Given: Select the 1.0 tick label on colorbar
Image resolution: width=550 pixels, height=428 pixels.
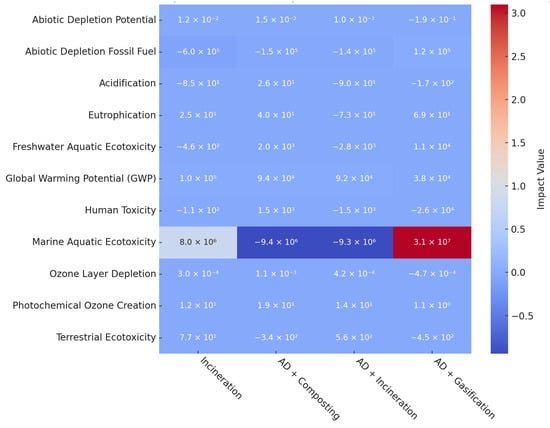Looking at the screenshot, I should (x=518, y=186).
